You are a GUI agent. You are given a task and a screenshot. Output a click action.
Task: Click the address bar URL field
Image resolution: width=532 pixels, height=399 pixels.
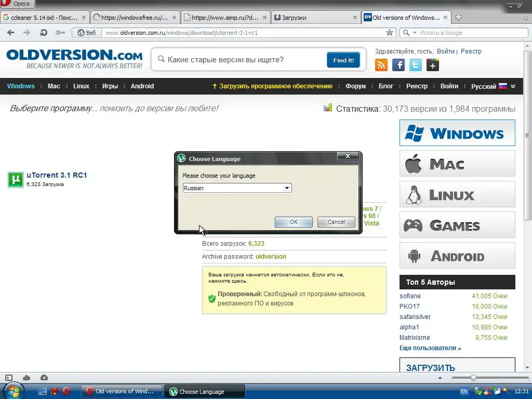coord(244,33)
